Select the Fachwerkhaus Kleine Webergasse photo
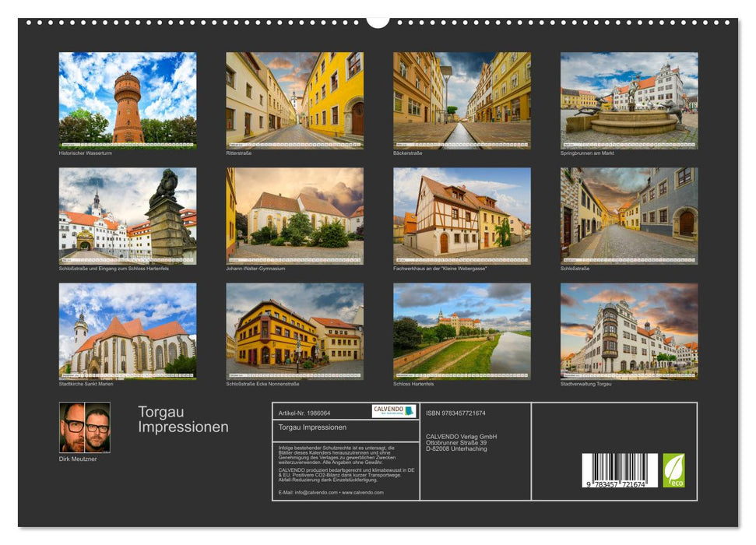 (461, 214)
